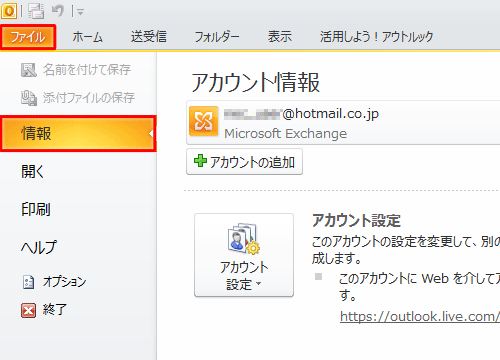
Task: Click the 添付ファイルの保存 attachment icon
Action: [x=29, y=98]
